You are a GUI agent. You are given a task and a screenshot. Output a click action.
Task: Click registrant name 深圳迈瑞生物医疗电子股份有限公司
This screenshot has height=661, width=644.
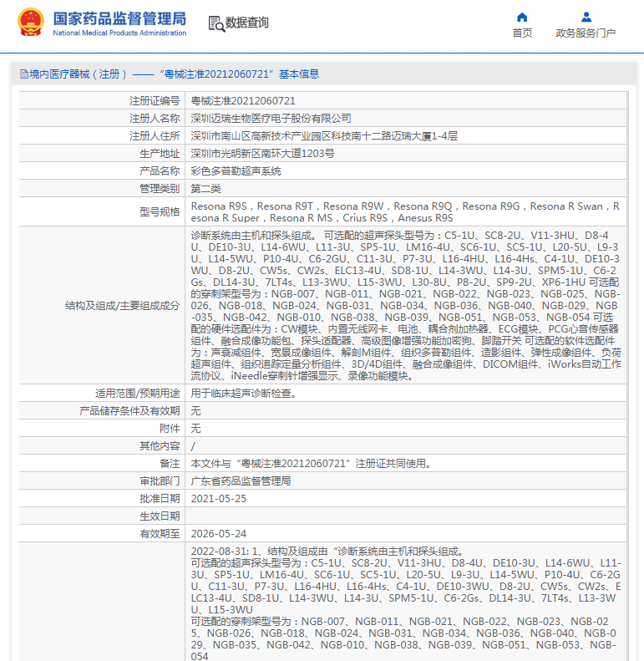coord(271,118)
